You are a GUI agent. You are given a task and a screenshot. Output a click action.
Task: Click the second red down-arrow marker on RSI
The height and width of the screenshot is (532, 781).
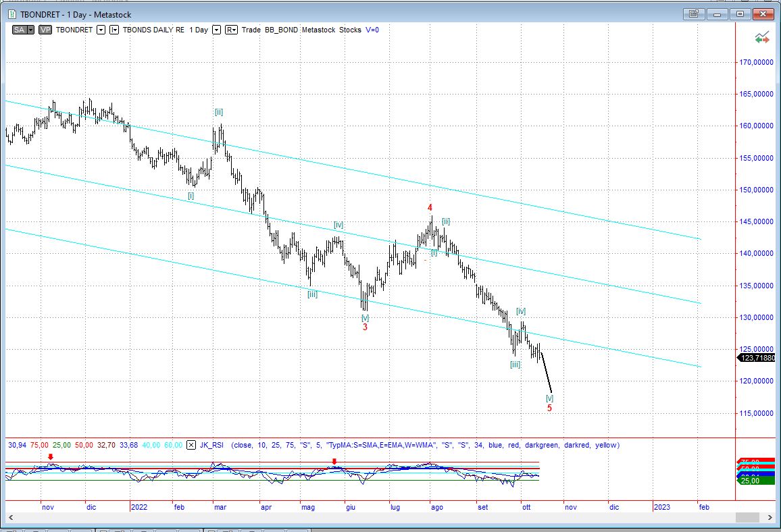tap(334, 461)
